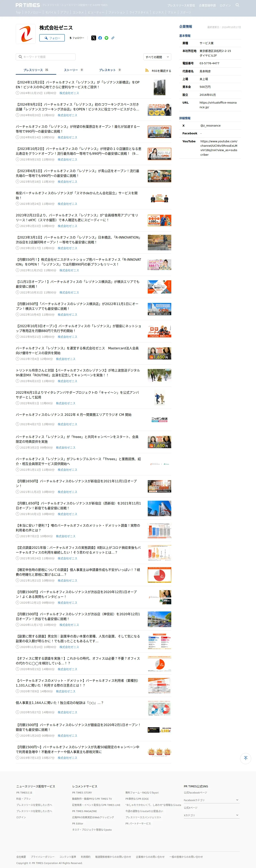Image resolution: width=256 pixels, height=868 pixels.
Task: Open the テクノロジー category in navigation
Action: [x=33, y=12]
